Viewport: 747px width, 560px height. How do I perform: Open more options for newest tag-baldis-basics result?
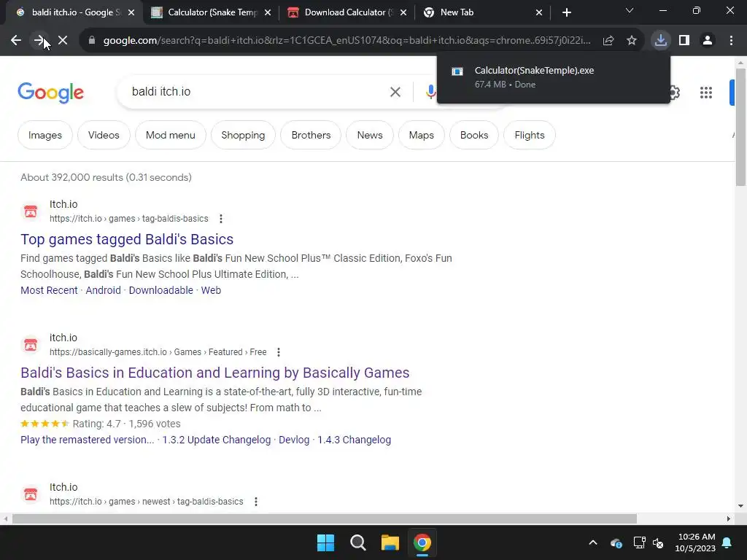tap(256, 502)
